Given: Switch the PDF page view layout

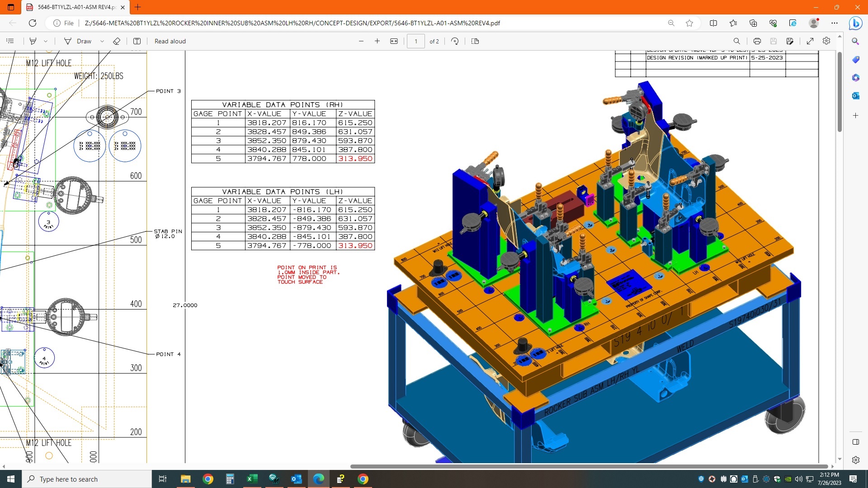Looking at the screenshot, I should coord(475,41).
